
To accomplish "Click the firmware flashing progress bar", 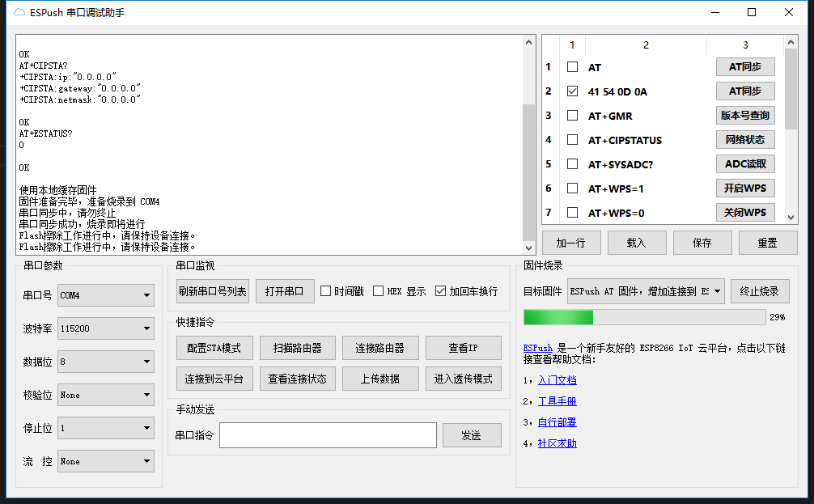I will tap(644, 317).
